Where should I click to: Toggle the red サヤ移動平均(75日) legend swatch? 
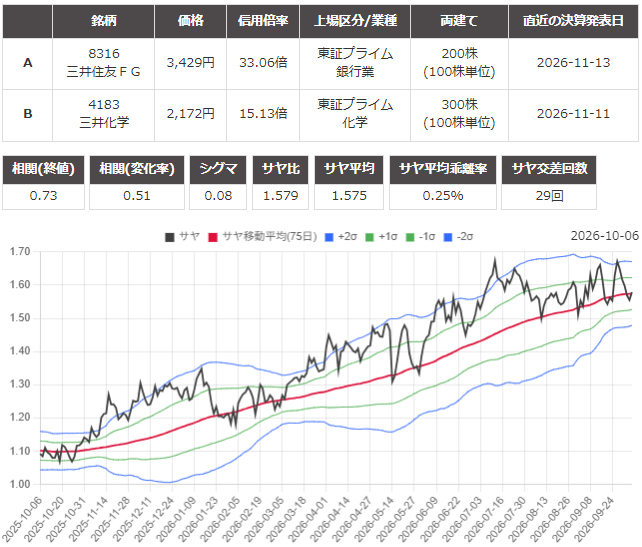coord(212,237)
